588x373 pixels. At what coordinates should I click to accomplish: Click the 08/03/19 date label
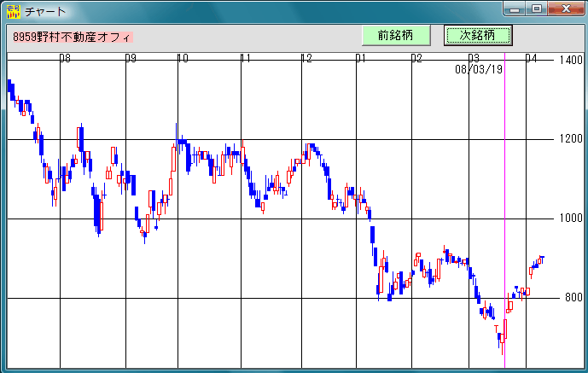(x=479, y=69)
